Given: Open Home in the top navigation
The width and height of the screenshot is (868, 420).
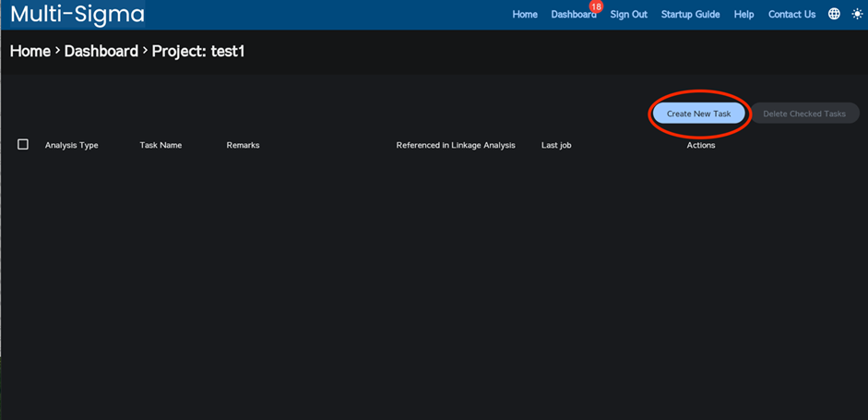Looking at the screenshot, I should pos(525,15).
